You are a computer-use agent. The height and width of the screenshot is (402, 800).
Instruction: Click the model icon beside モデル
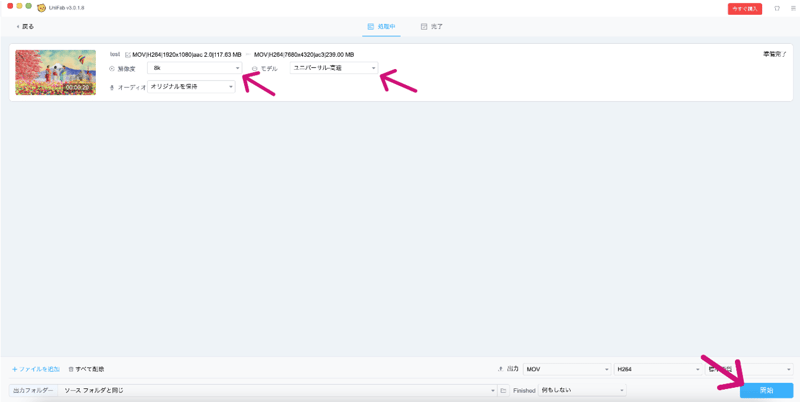[x=254, y=68]
